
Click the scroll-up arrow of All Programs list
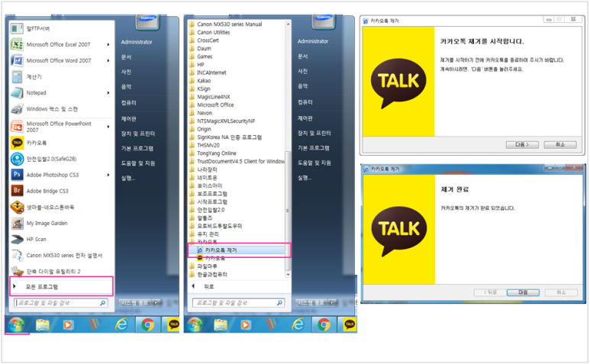point(289,24)
